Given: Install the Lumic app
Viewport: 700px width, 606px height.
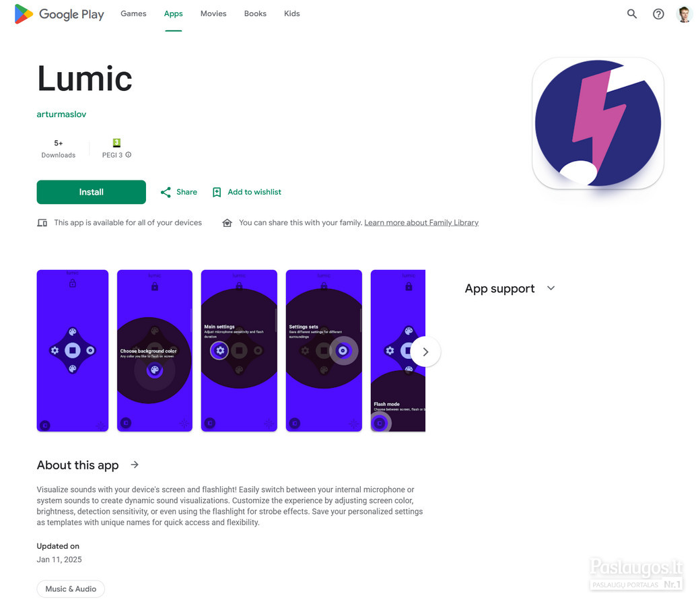Looking at the screenshot, I should pyautogui.click(x=91, y=192).
